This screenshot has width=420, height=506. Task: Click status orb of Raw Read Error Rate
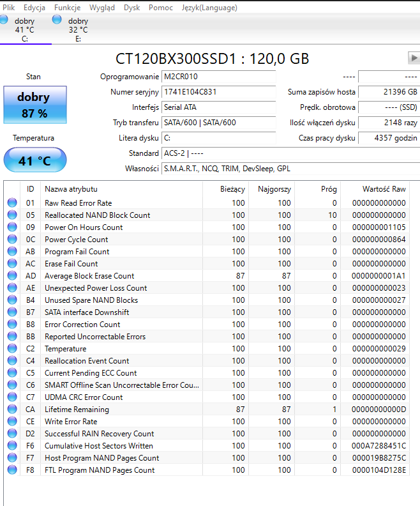coord(12,203)
